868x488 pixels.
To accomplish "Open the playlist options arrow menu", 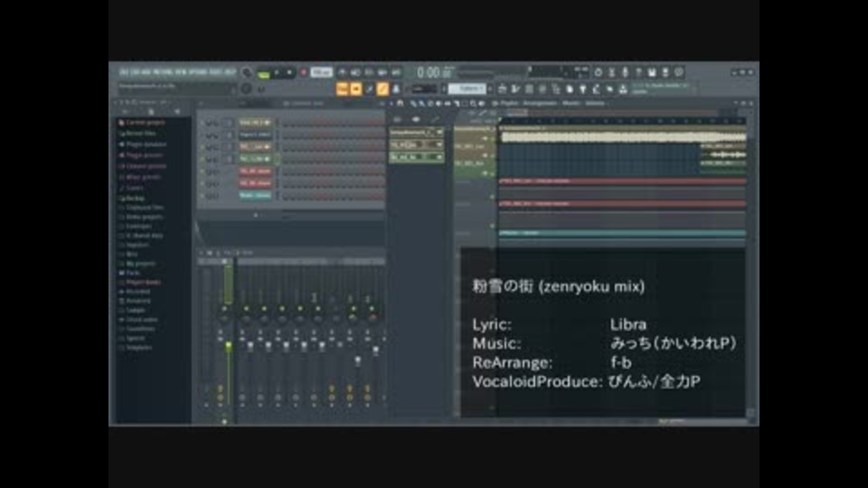I will 392,103.
